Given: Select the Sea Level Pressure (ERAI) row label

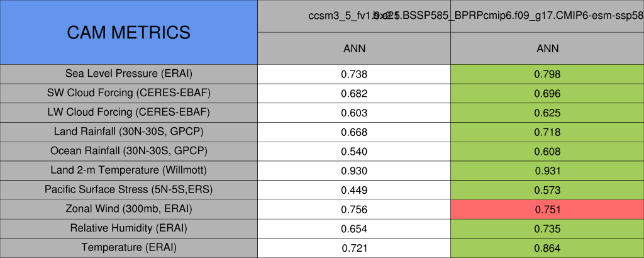Looking at the screenshot, I should click(x=128, y=74).
